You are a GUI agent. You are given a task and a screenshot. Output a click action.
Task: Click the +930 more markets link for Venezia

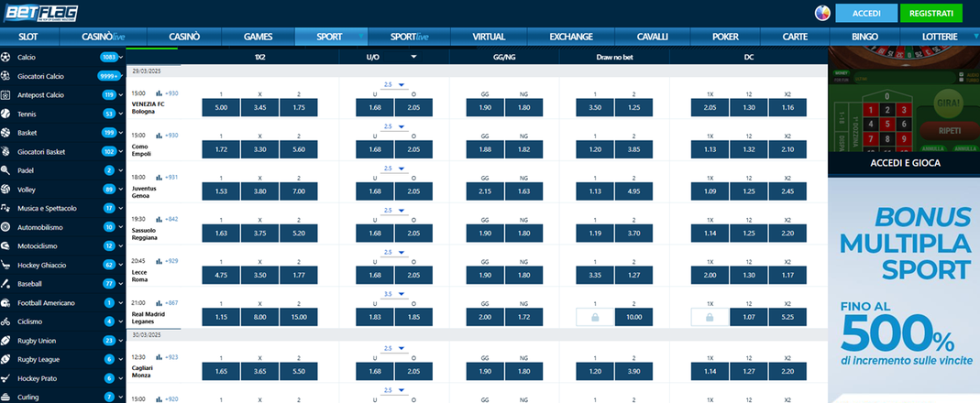click(x=171, y=93)
